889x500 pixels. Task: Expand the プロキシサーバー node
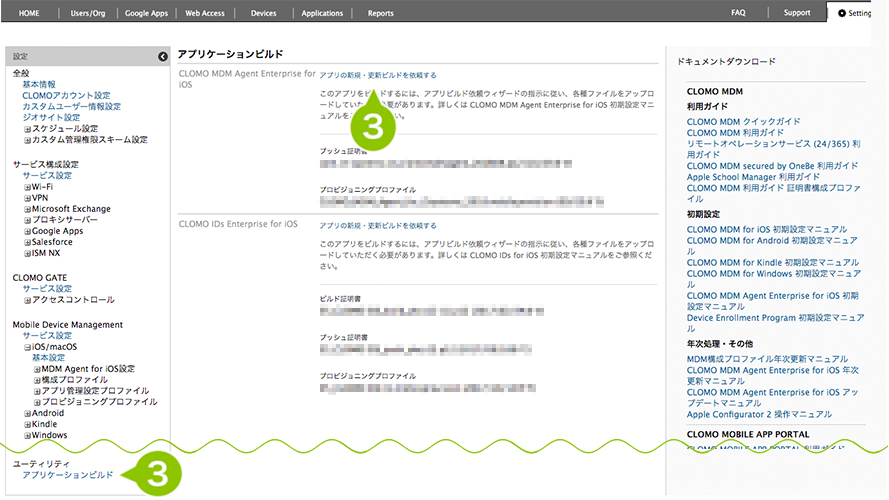pos(27,221)
